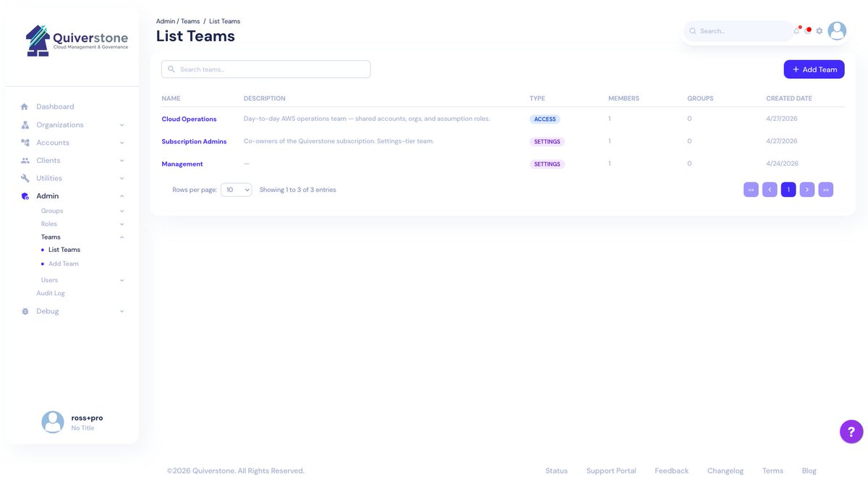Open the Support Portal footer link
This screenshot has height=498, width=868.
(x=611, y=470)
